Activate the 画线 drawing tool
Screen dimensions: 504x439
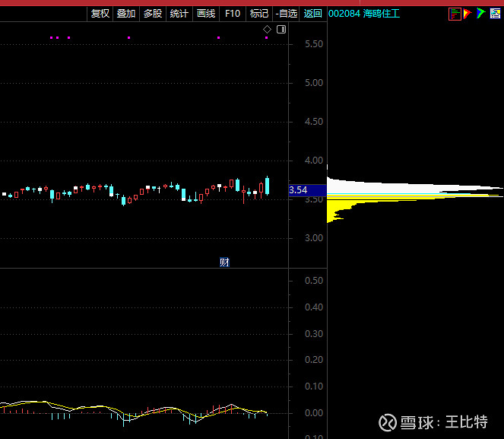coord(206,14)
